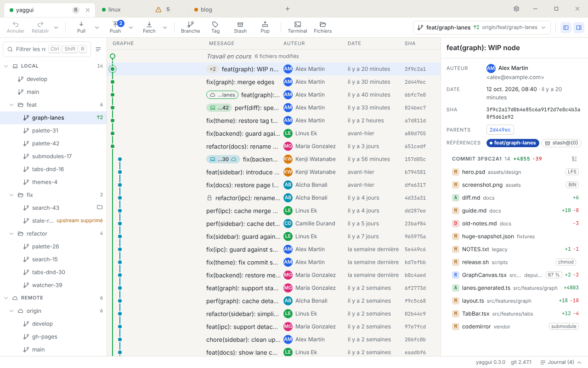Switch to the linux repository tab
This screenshot has width=588, height=368.
tap(141, 9)
